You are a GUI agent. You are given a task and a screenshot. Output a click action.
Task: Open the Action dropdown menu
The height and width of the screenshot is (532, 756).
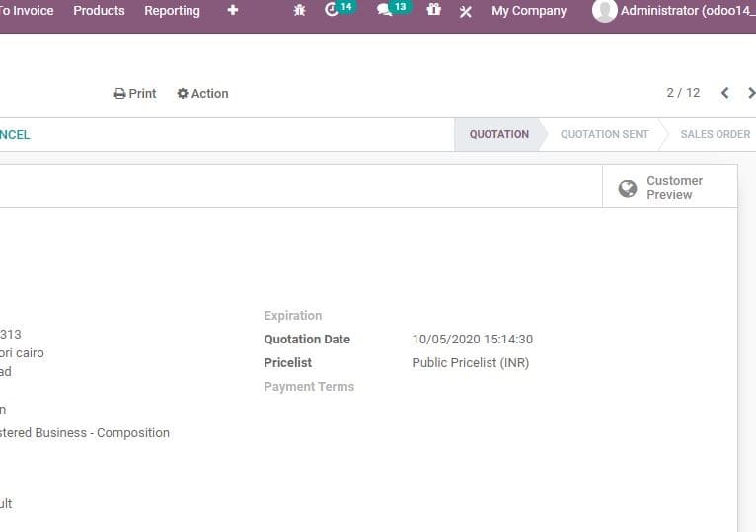pyautogui.click(x=202, y=94)
